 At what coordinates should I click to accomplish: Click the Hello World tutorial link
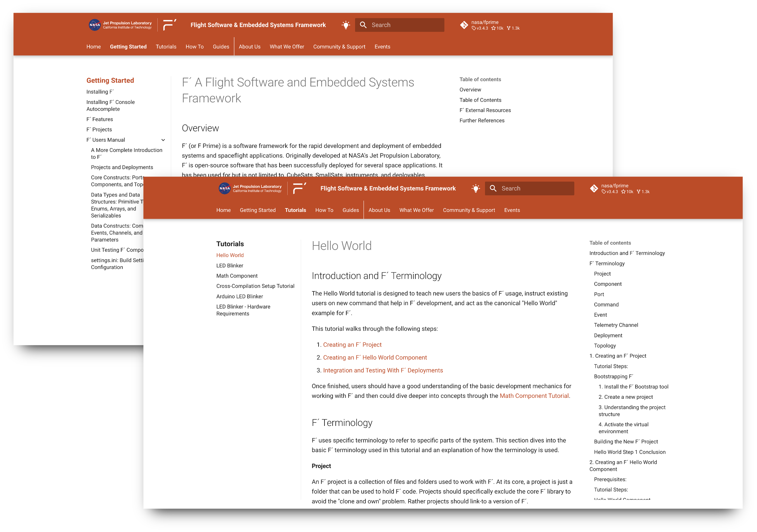(x=230, y=255)
